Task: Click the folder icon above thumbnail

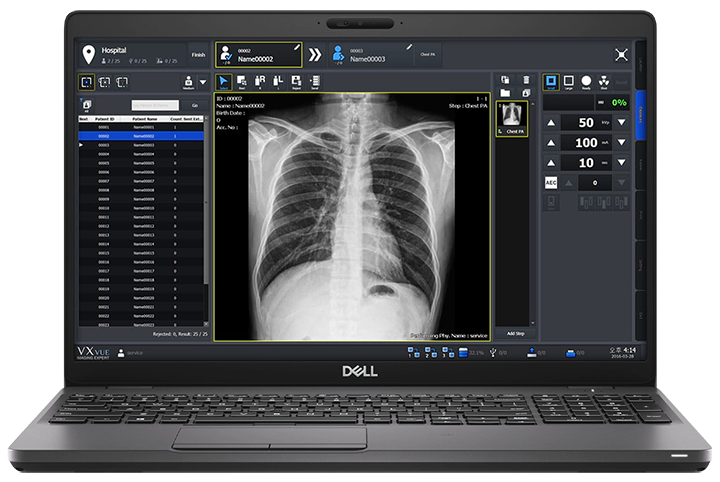Action: tap(507, 92)
